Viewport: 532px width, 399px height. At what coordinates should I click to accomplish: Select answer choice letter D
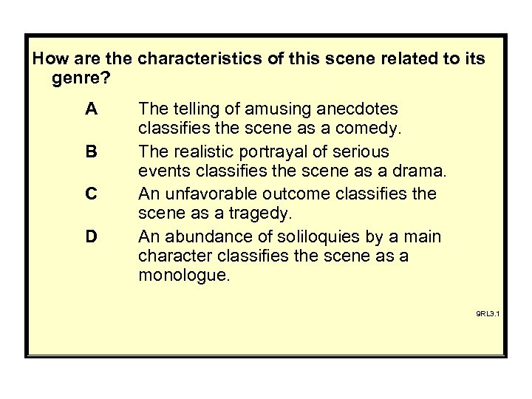91,238
